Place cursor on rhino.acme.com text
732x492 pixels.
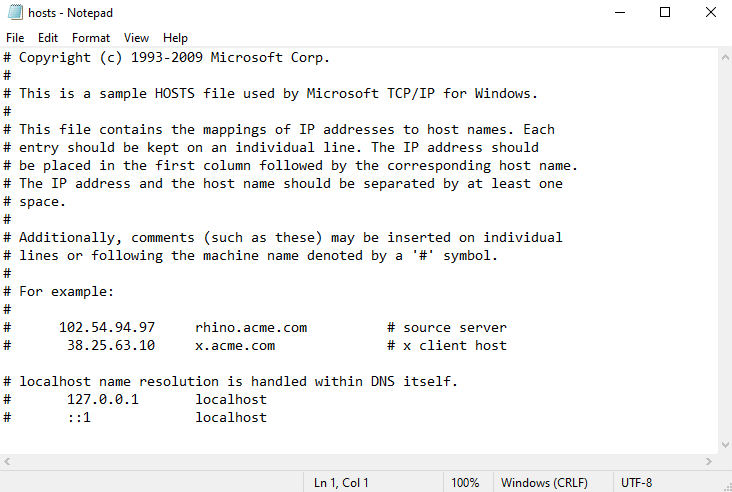[x=251, y=327]
